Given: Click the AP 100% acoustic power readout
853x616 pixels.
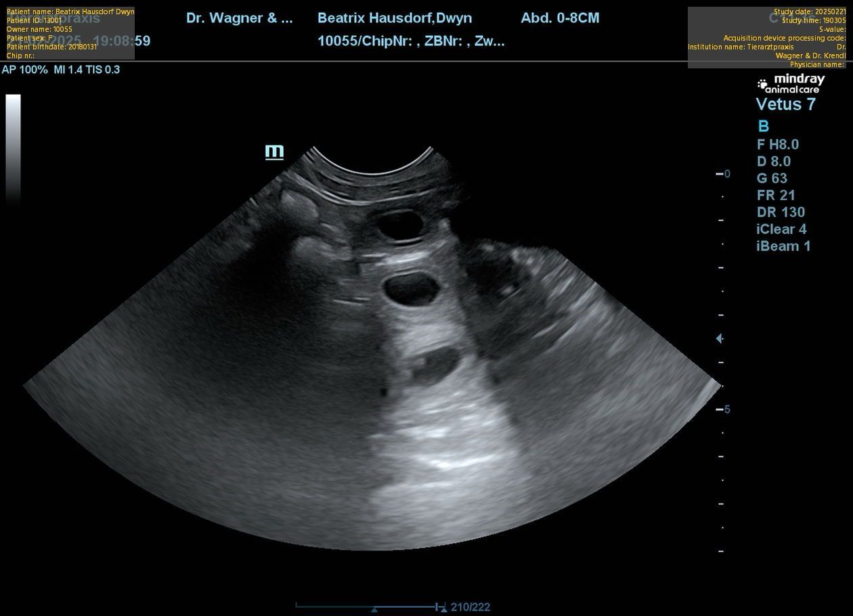Looking at the screenshot, I should (x=24, y=70).
